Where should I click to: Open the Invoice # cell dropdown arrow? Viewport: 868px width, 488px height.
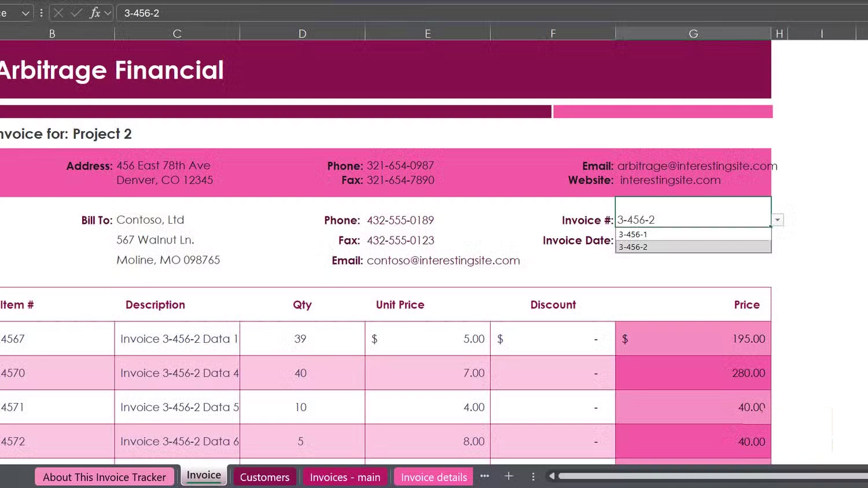777,220
